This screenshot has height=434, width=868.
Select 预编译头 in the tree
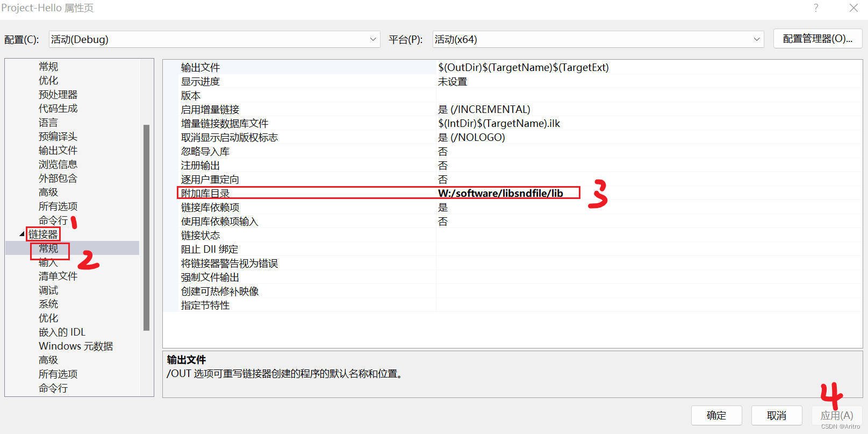point(58,137)
